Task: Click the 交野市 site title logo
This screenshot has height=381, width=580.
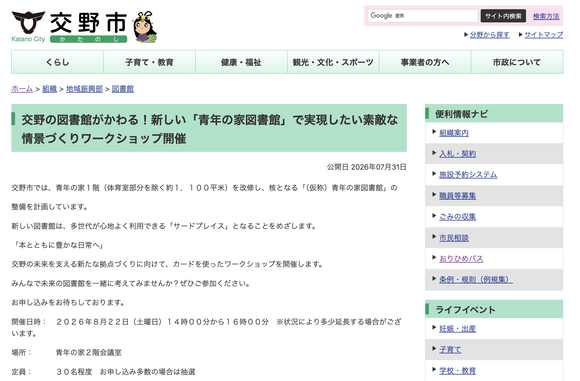Action: [88, 27]
